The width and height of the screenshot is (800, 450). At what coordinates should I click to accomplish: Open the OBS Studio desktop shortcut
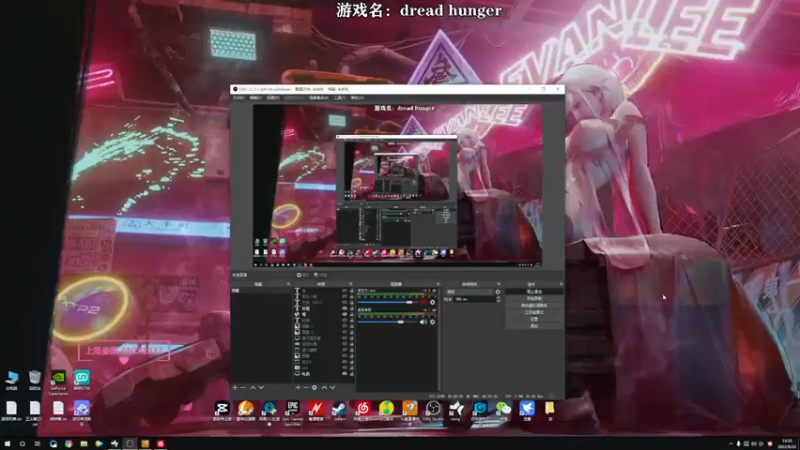(433, 411)
